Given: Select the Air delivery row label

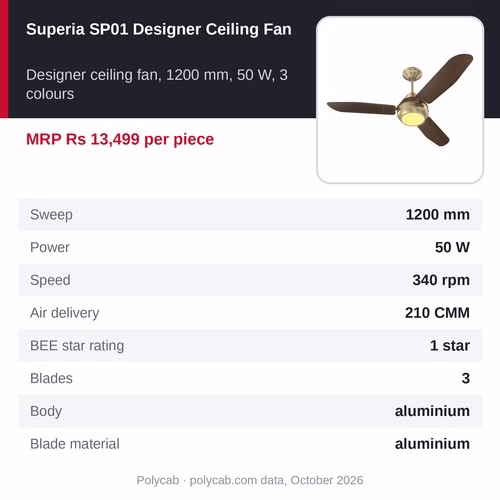Looking at the screenshot, I should coord(65,313).
